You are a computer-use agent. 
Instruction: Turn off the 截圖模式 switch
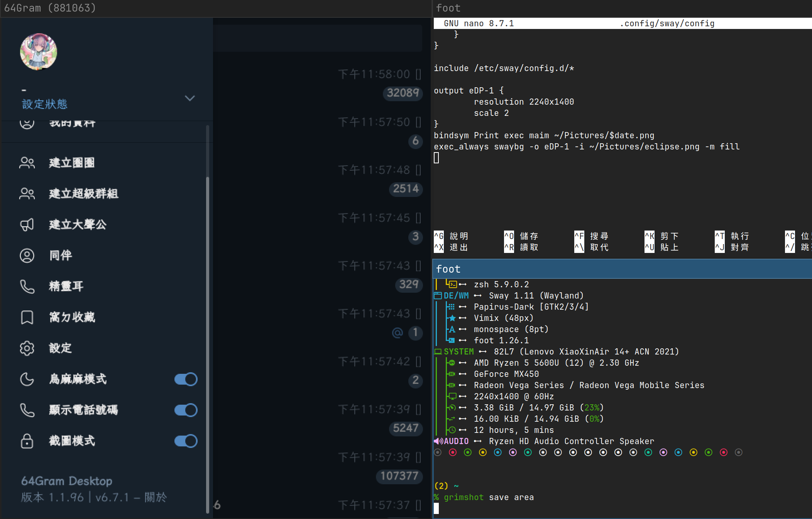coord(186,441)
